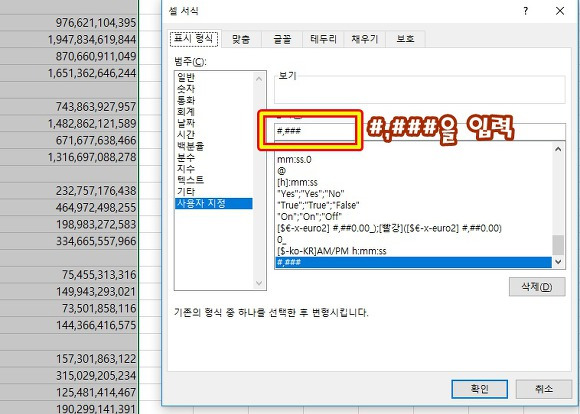Click cell with 743,863,927,957
580x414 pixels.
coord(69,107)
